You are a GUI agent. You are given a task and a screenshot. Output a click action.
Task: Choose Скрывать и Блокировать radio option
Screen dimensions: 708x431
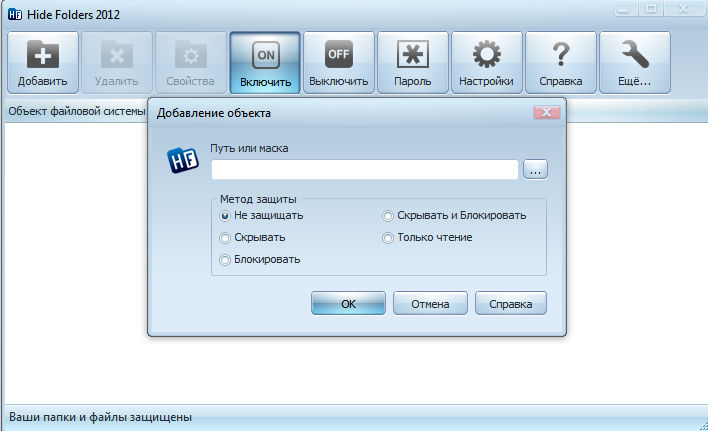(389, 215)
